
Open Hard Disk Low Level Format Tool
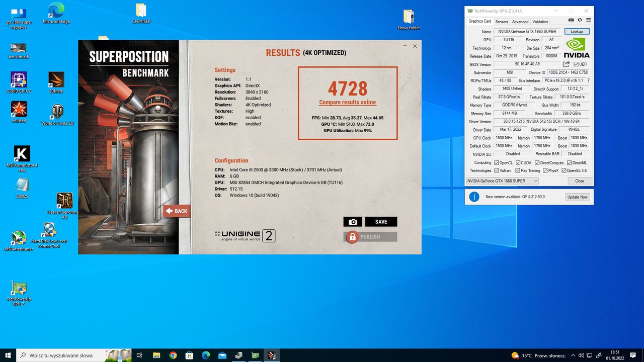49,235
